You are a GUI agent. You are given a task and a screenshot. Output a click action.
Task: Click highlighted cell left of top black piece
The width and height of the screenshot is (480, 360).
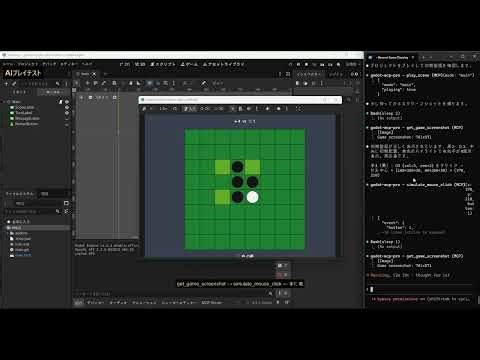click(222, 167)
